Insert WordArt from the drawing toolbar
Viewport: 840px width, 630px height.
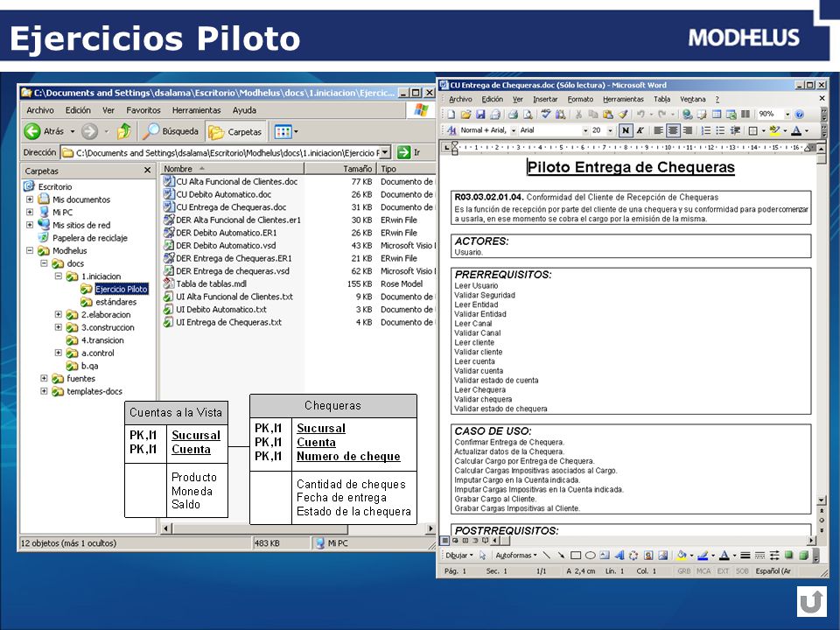point(619,556)
